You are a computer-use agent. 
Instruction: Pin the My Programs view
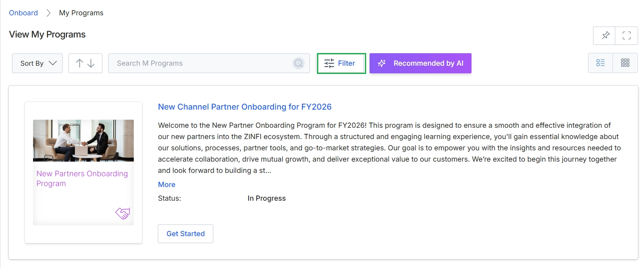(605, 35)
